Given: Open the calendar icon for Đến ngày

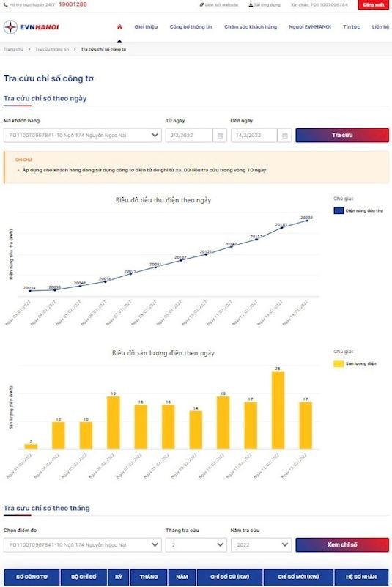Looking at the screenshot, I should 284,136.
